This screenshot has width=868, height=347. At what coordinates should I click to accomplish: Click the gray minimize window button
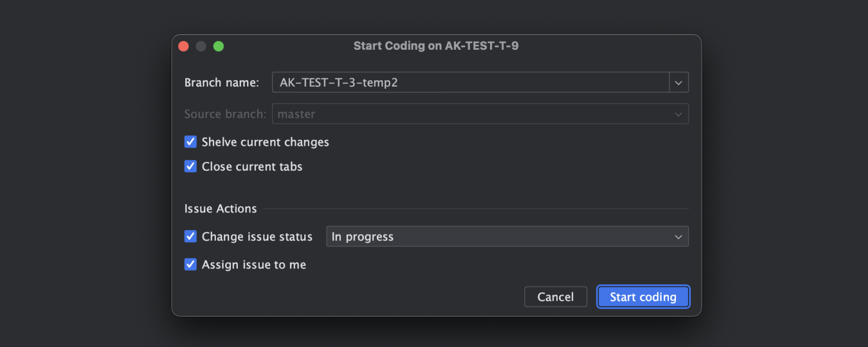coord(201,46)
